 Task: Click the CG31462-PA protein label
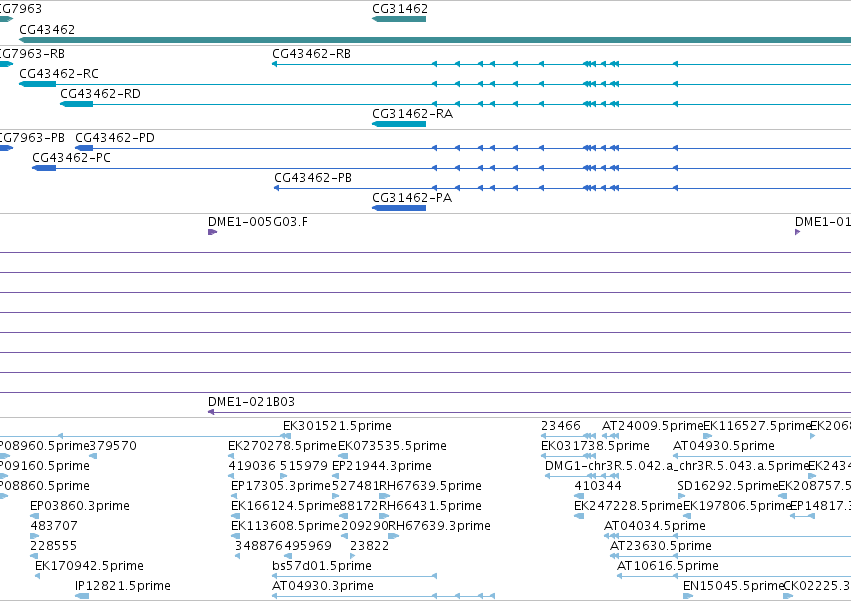412,198
